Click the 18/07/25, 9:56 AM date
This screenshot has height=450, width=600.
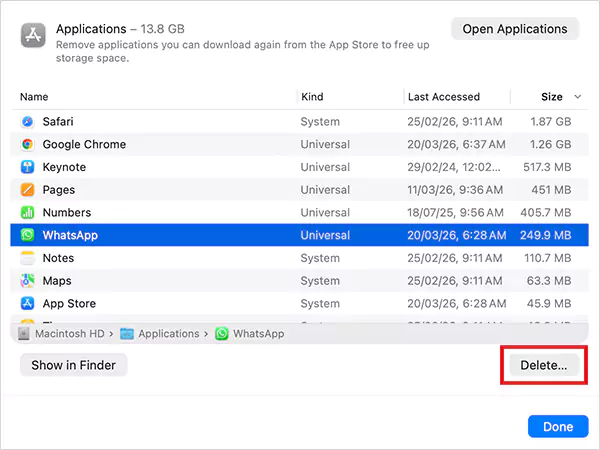tap(455, 212)
